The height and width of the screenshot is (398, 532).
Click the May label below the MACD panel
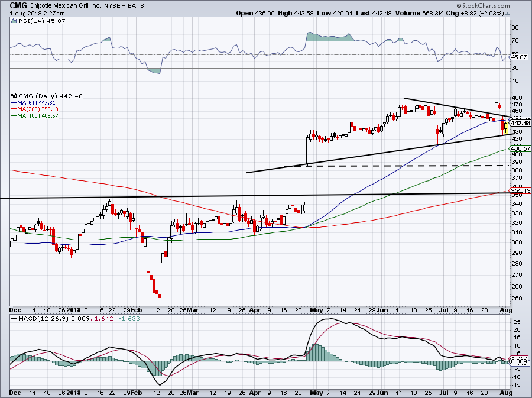[317, 393]
